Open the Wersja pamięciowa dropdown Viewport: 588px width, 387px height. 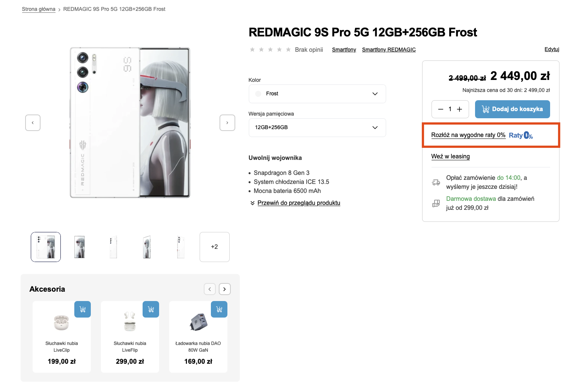[x=317, y=128]
